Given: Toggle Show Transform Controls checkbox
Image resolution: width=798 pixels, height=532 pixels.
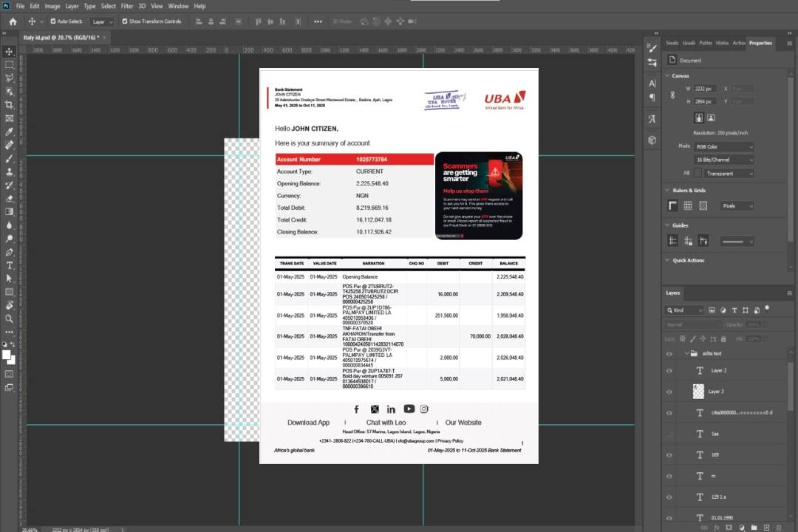Looking at the screenshot, I should point(125,21).
